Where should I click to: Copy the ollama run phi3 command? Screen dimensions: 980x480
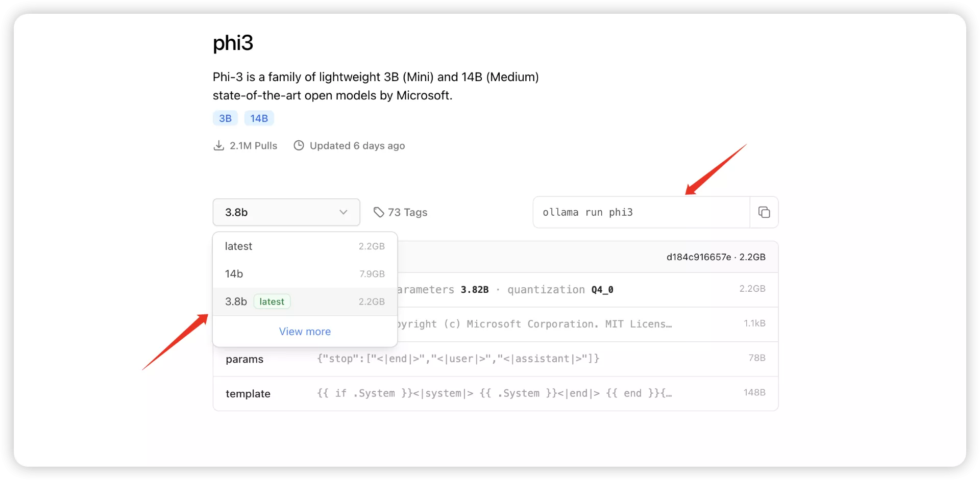tap(764, 212)
